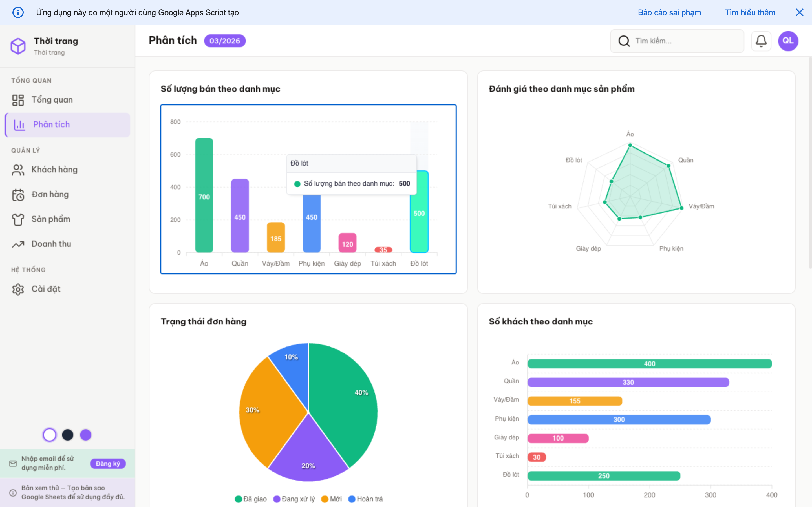This screenshot has height=507, width=812.
Task: Open Tìm hiểu thêm link
Action: [750, 12]
